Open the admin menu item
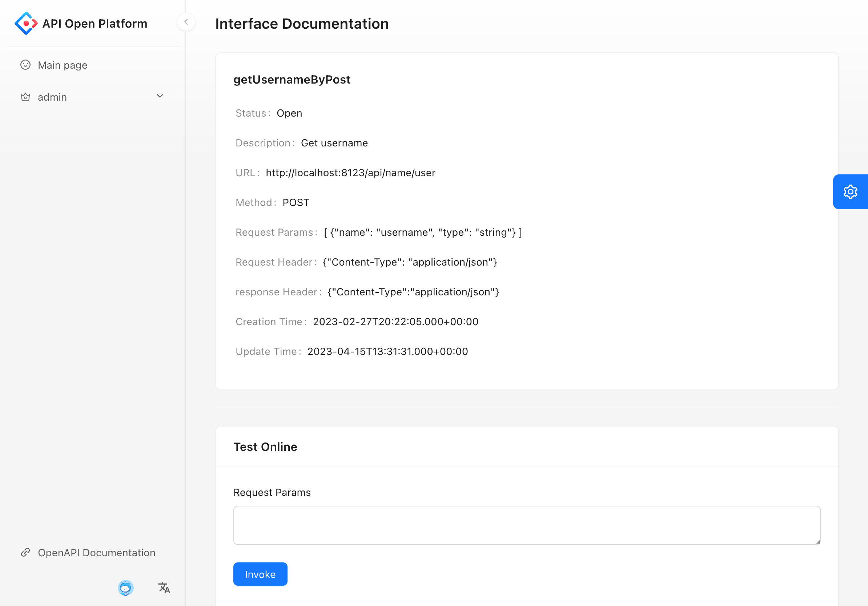 (x=93, y=97)
